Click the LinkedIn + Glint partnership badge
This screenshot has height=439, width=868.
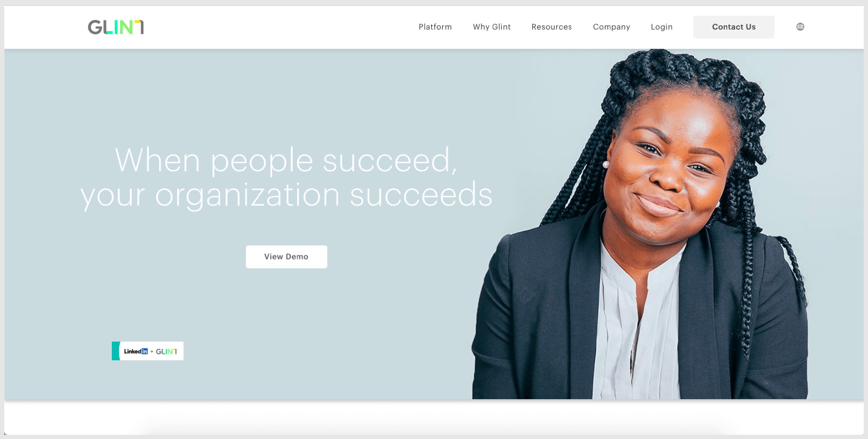click(148, 351)
